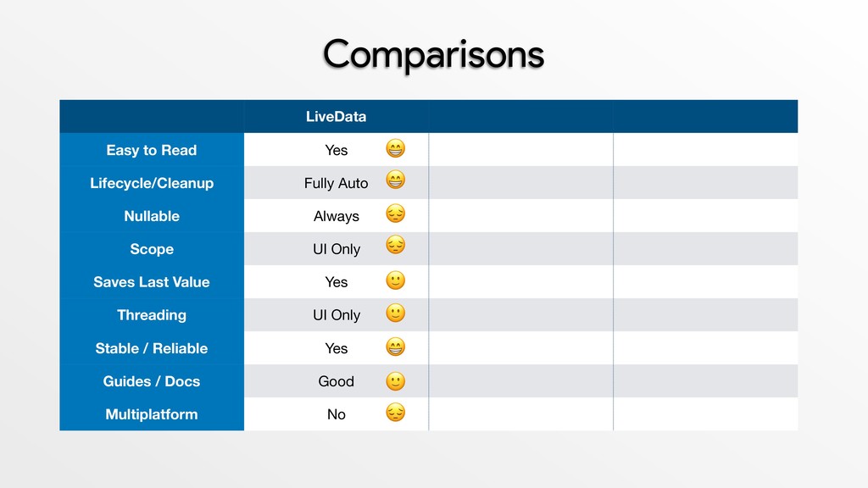
Task: Select the Saves Last Value label
Action: (152, 282)
